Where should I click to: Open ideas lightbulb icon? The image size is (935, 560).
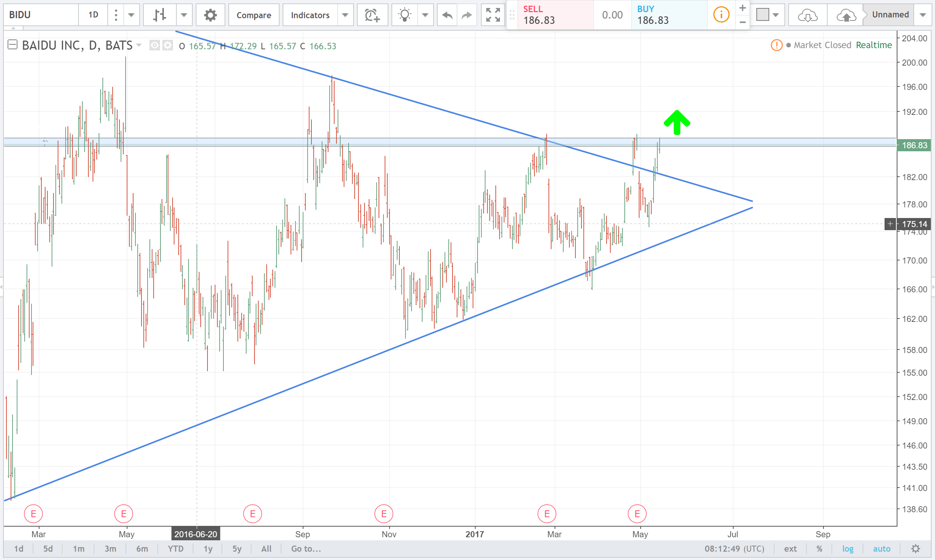405,15
